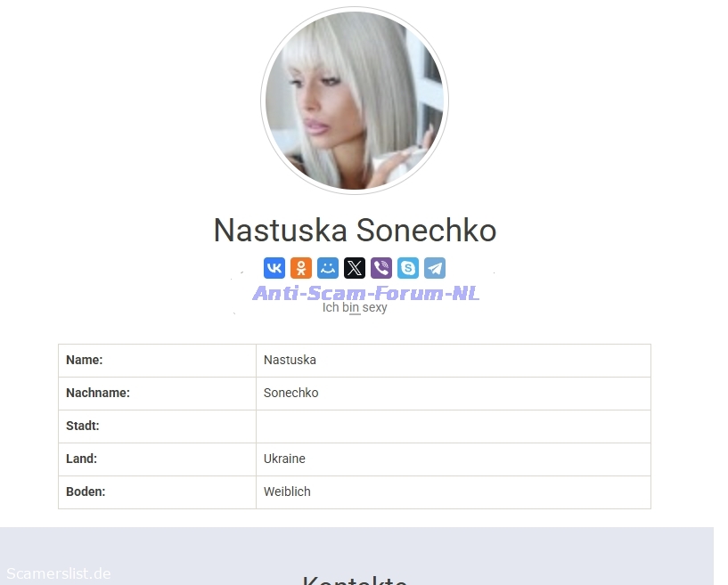
Task: Select the Land value Ukraine cell
Action: click(x=454, y=459)
